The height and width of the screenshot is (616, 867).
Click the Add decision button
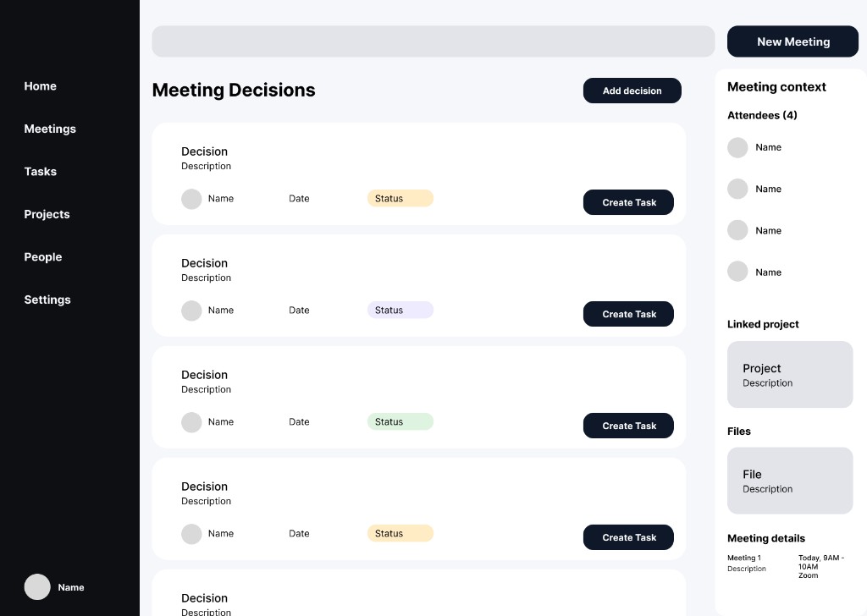point(632,91)
